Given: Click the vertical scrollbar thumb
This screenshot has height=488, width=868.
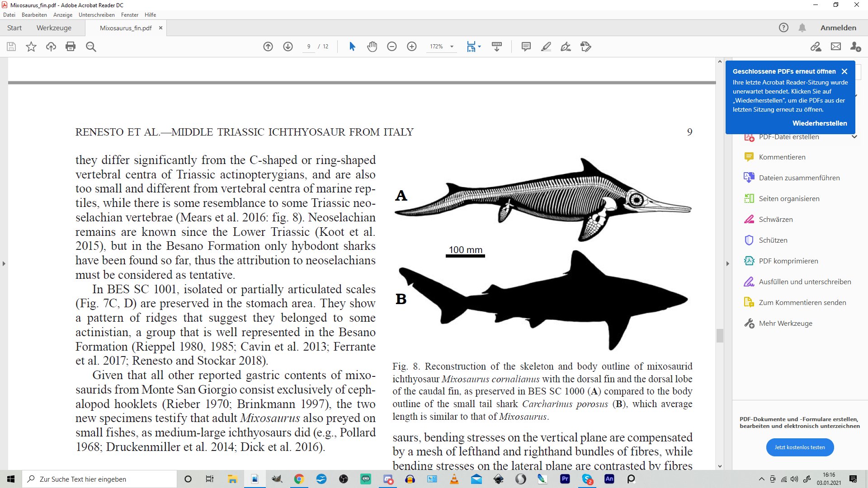Looking at the screenshot, I should click(x=720, y=336).
